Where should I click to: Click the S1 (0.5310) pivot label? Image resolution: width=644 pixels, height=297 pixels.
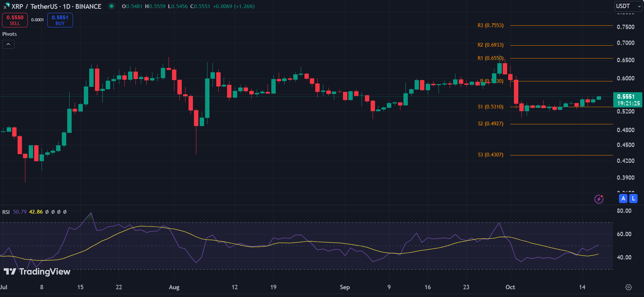click(x=490, y=107)
